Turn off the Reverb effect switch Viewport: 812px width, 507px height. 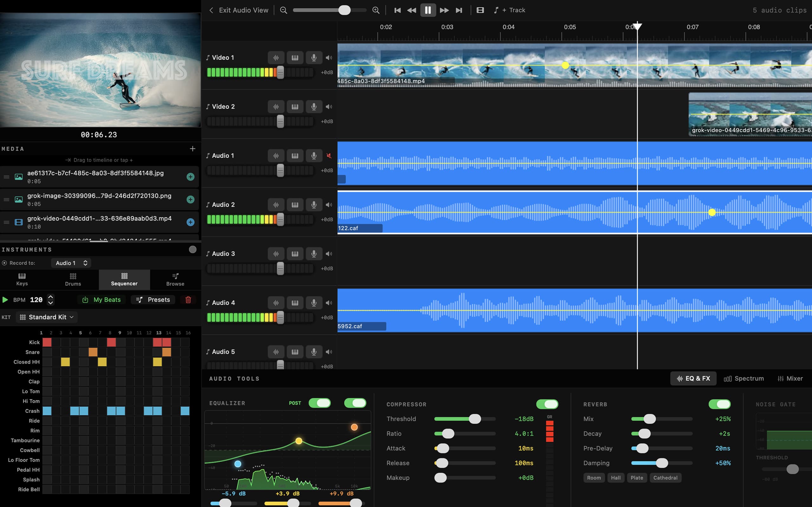click(x=720, y=404)
